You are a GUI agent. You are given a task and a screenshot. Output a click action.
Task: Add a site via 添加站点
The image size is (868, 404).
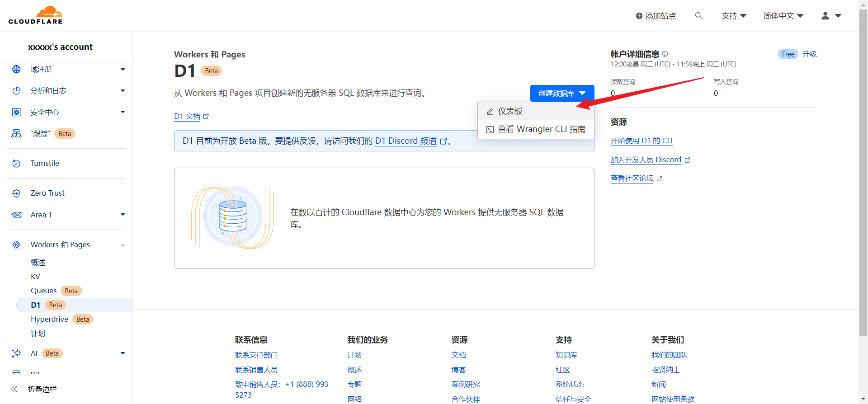click(x=656, y=16)
